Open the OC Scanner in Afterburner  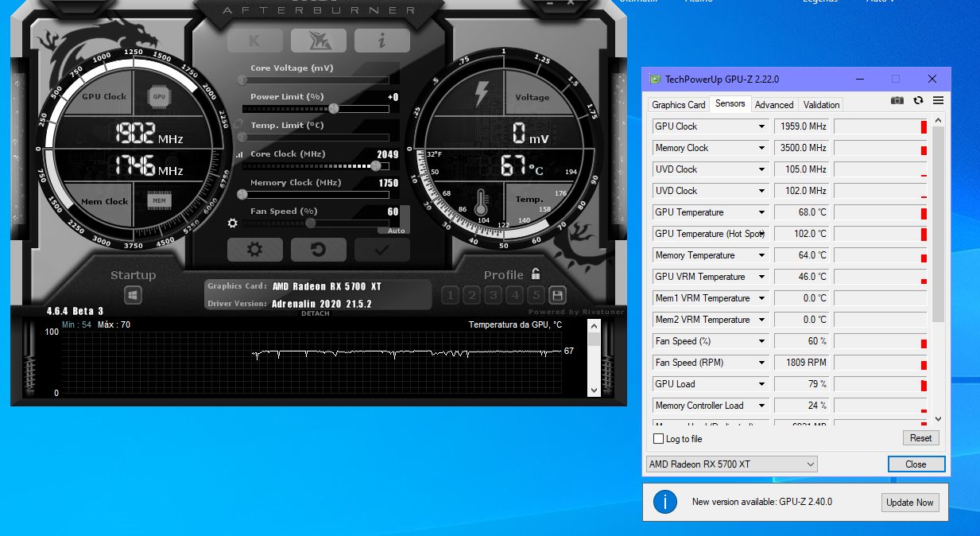tap(318, 41)
